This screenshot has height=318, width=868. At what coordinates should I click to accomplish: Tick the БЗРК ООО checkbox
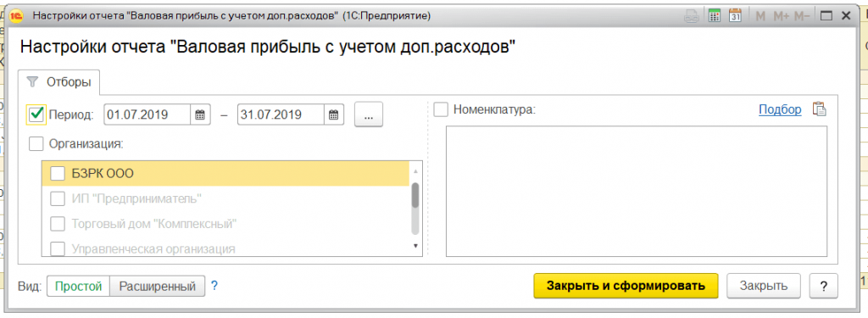[x=58, y=174]
